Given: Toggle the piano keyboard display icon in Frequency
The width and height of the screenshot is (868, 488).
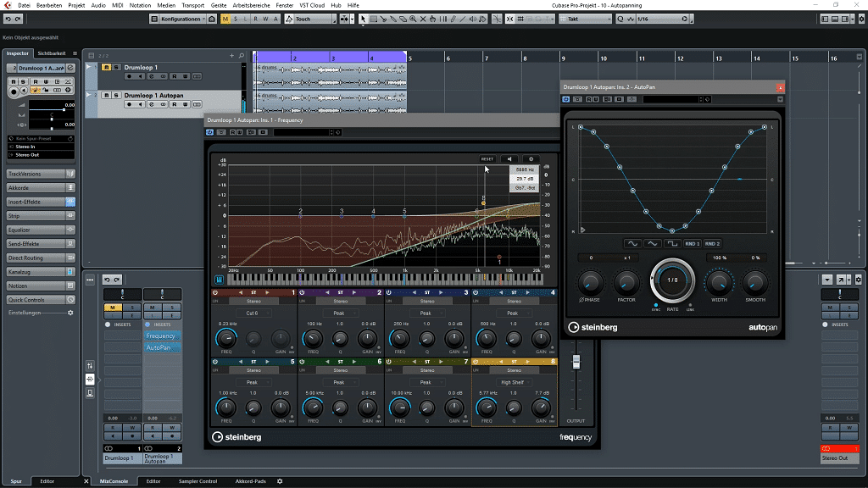Looking at the screenshot, I should [x=220, y=280].
